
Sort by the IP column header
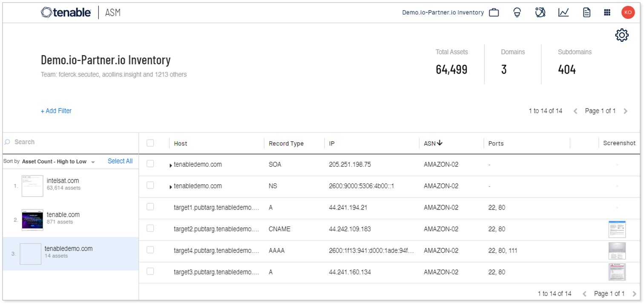(332, 143)
